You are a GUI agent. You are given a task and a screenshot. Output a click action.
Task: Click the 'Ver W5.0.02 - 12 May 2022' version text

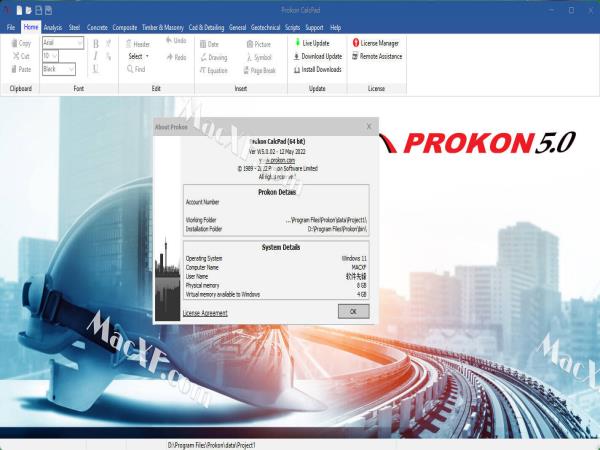coord(277,152)
